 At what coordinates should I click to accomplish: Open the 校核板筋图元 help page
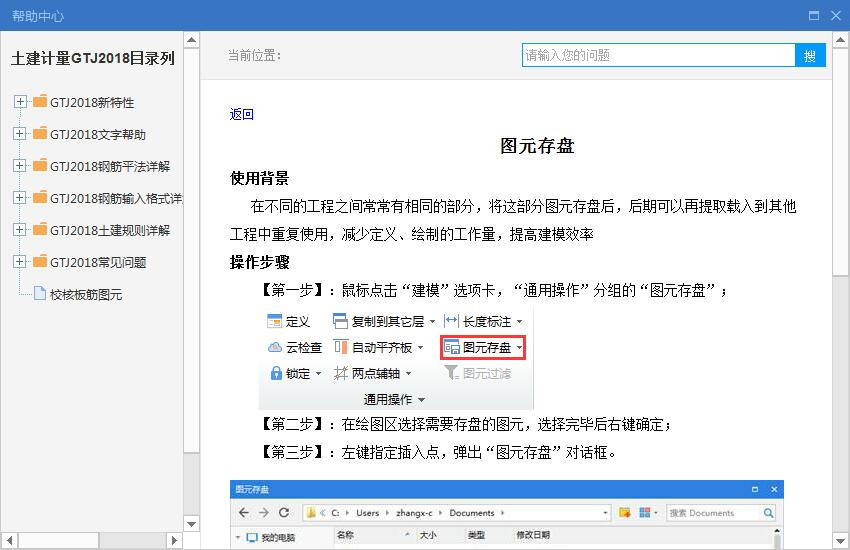[x=86, y=294]
